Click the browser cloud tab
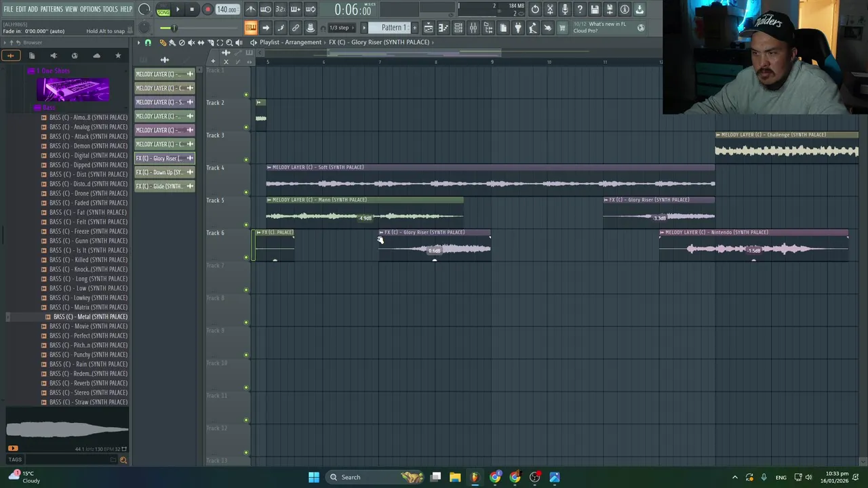 (x=96, y=56)
